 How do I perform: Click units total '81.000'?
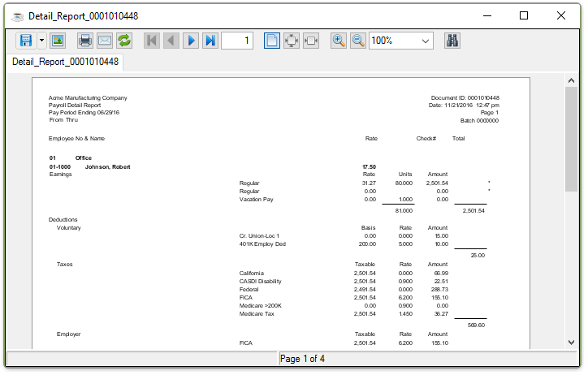pos(404,211)
